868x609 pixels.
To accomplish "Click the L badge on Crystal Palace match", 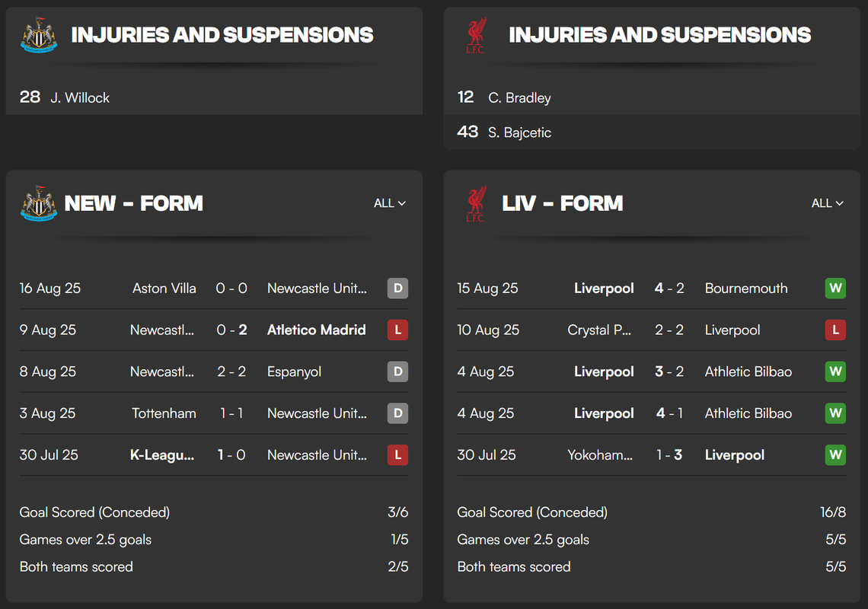I will 835,330.
